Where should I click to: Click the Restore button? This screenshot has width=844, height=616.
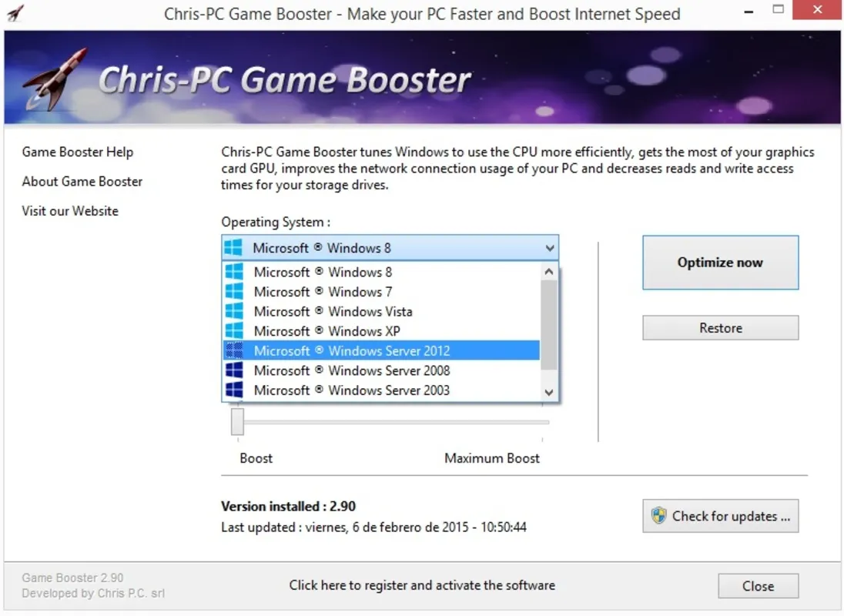point(720,328)
